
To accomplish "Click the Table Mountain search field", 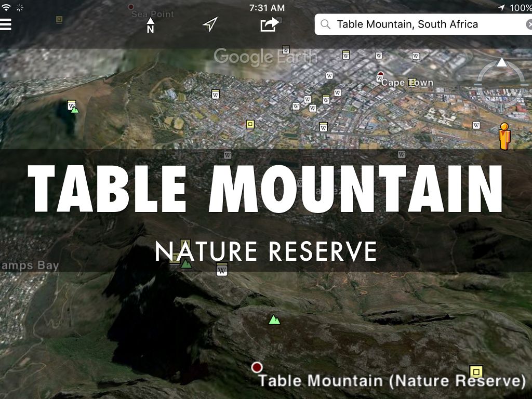I will tap(423, 24).
